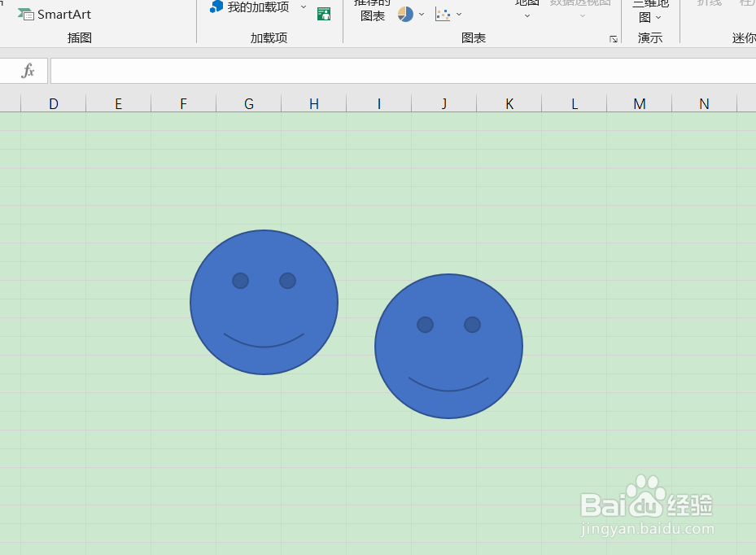Image resolution: width=756 pixels, height=555 pixels.
Task: Select column G header
Action: (249, 103)
